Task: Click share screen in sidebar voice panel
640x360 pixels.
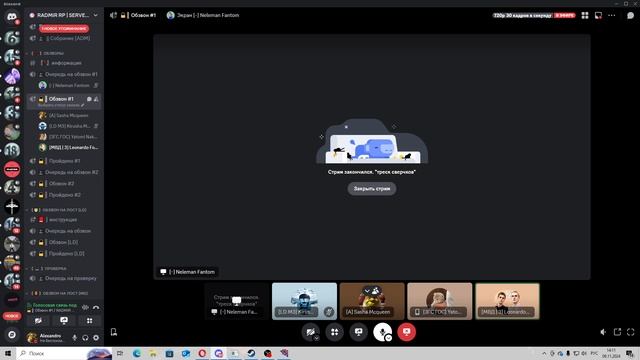Action: point(64,321)
